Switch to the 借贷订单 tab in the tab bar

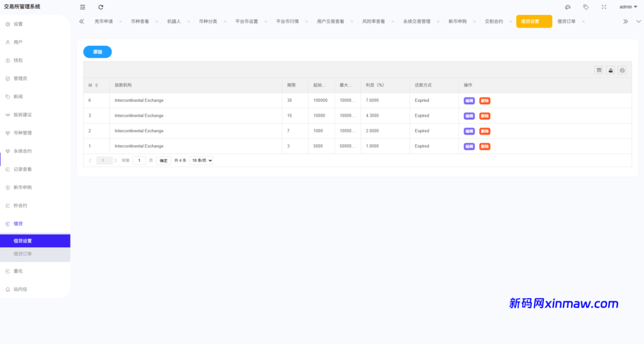(566, 21)
